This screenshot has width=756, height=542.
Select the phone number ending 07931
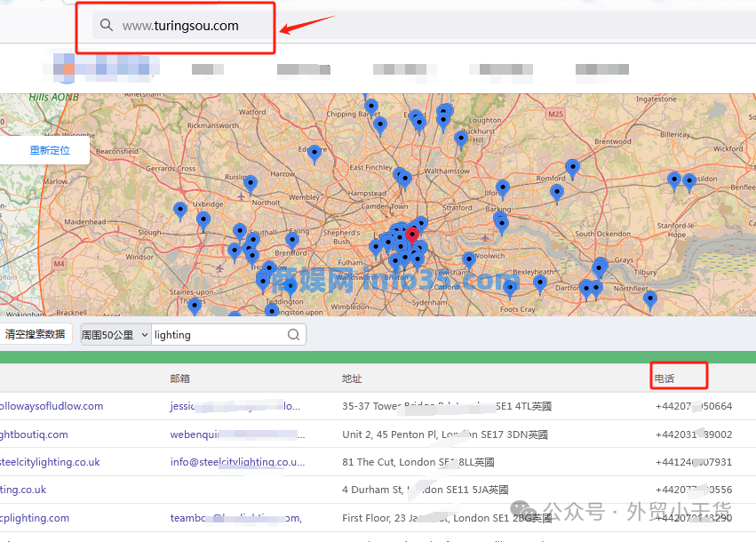click(x=694, y=462)
